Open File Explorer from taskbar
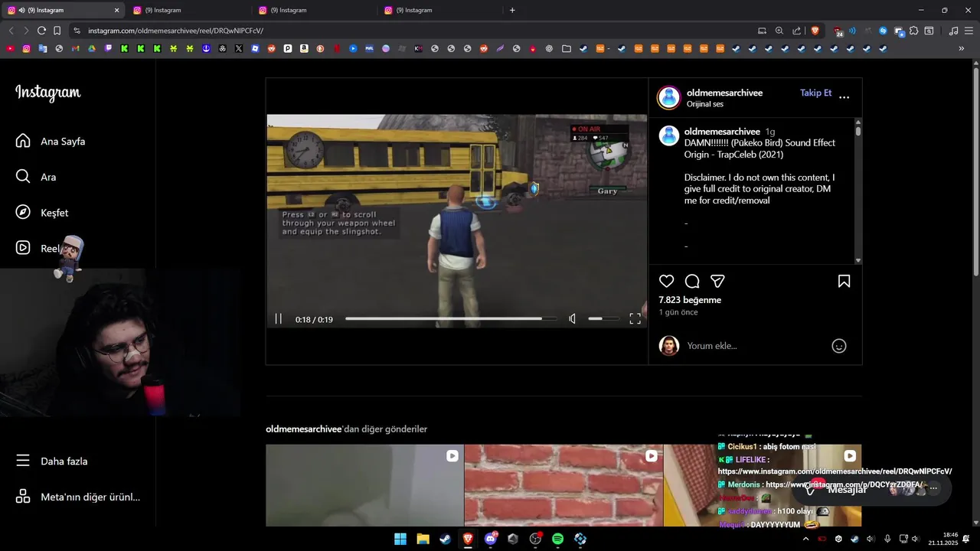 (423, 539)
